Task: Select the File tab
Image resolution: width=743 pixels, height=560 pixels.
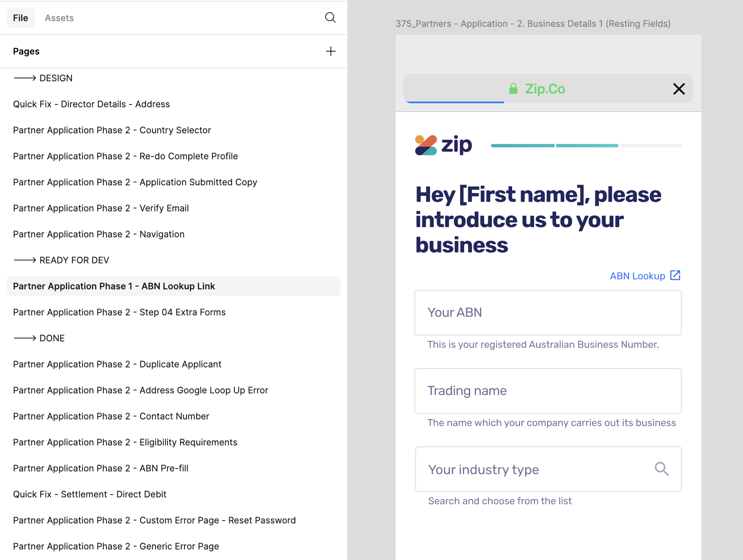Action: [x=20, y=18]
